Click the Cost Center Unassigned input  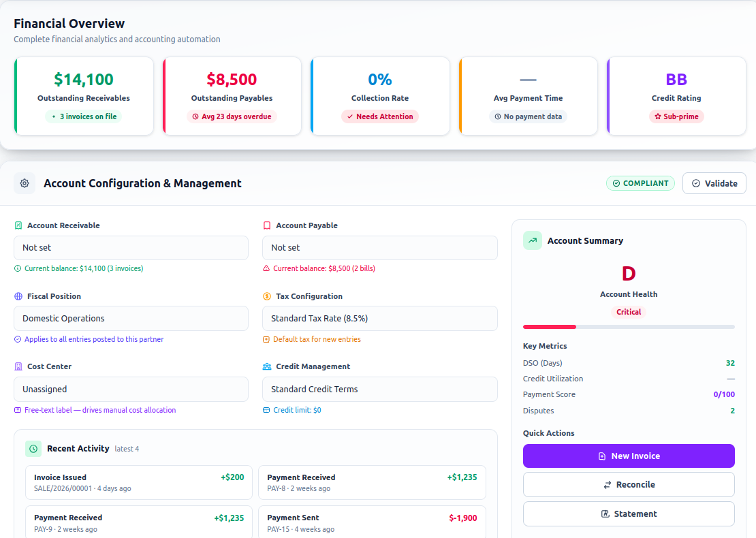coord(131,389)
